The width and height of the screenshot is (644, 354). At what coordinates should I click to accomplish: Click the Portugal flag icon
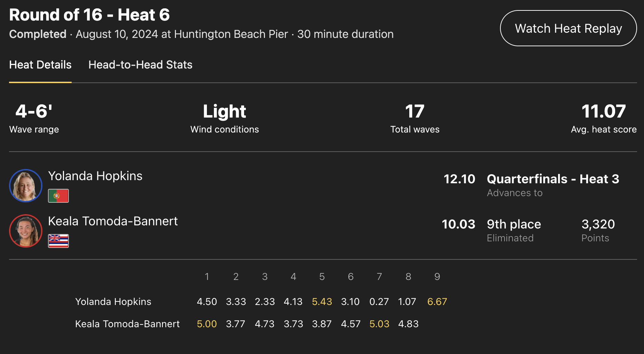click(58, 196)
